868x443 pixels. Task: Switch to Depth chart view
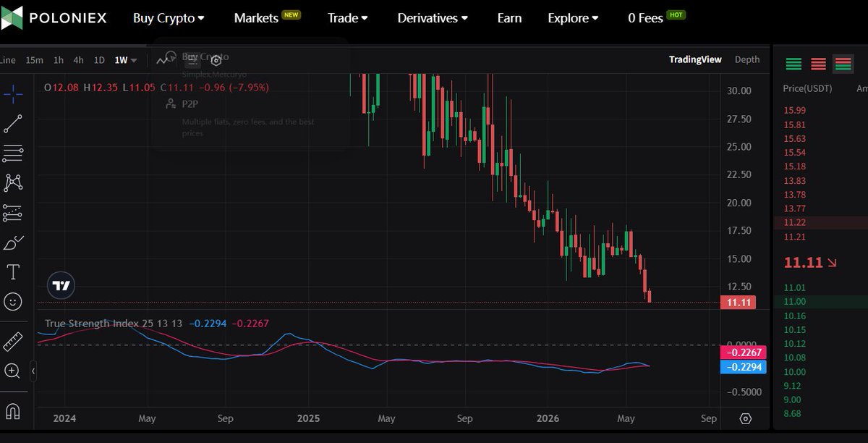pyautogui.click(x=747, y=59)
